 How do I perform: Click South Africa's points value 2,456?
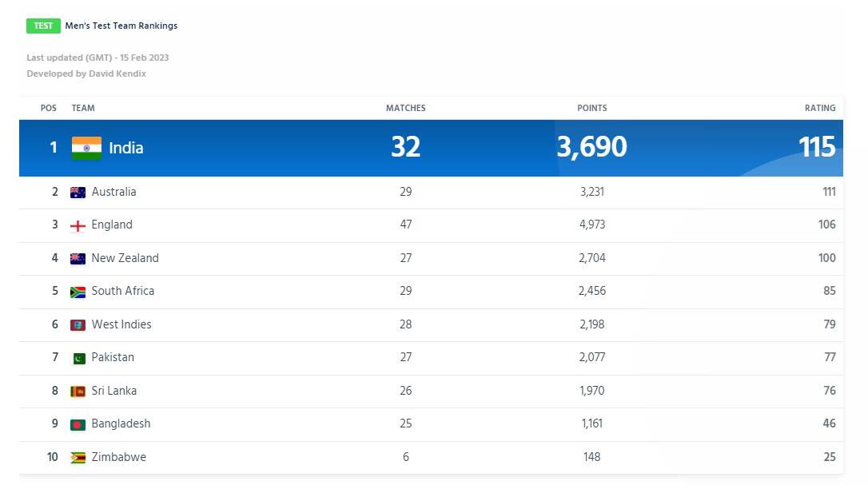click(x=592, y=291)
